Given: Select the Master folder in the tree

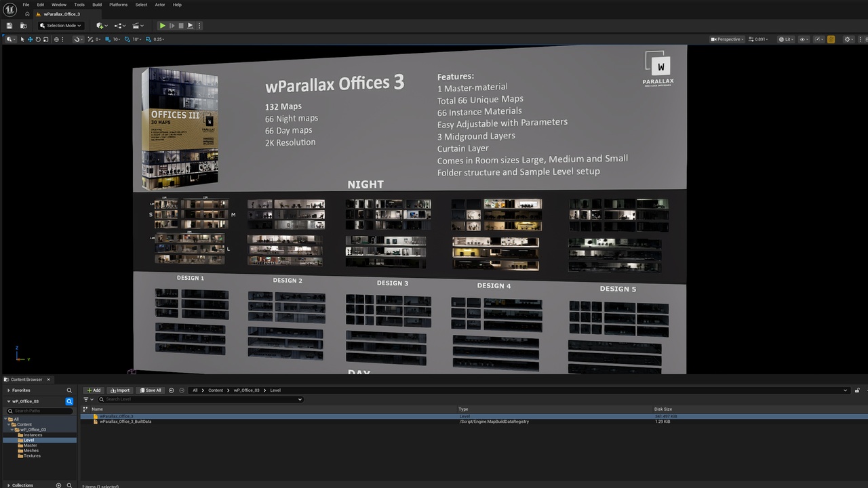Looking at the screenshot, I should pyautogui.click(x=30, y=445).
